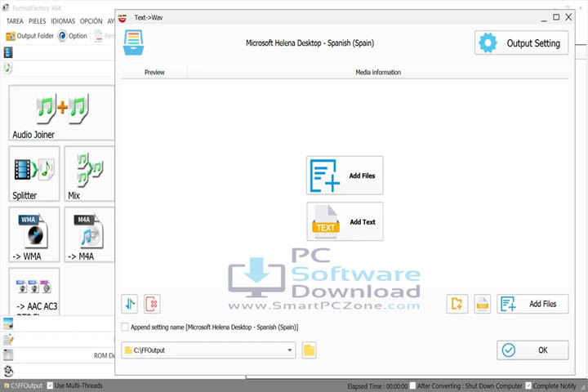Click the small add text icon button

pos(483,304)
